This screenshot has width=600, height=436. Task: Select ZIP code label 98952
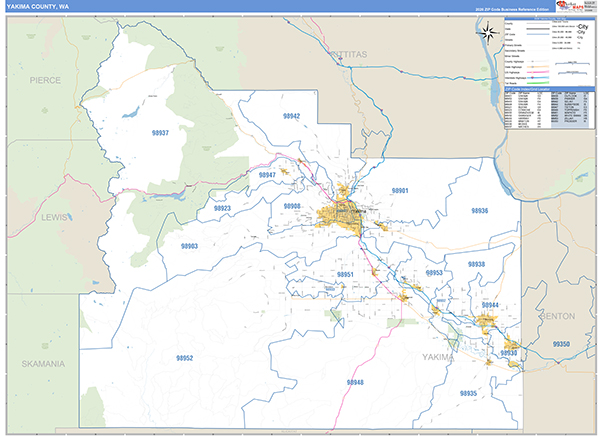click(x=184, y=358)
